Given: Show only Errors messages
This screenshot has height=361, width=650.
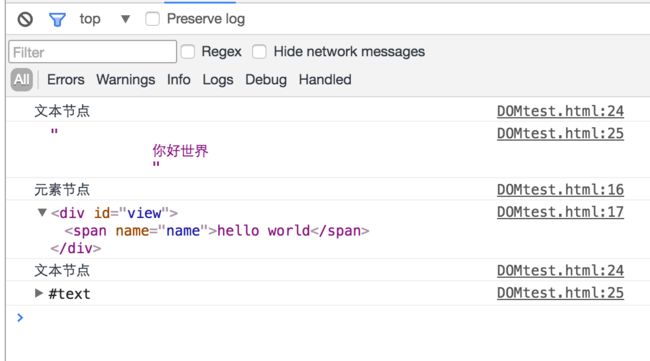Looking at the screenshot, I should (x=65, y=80).
